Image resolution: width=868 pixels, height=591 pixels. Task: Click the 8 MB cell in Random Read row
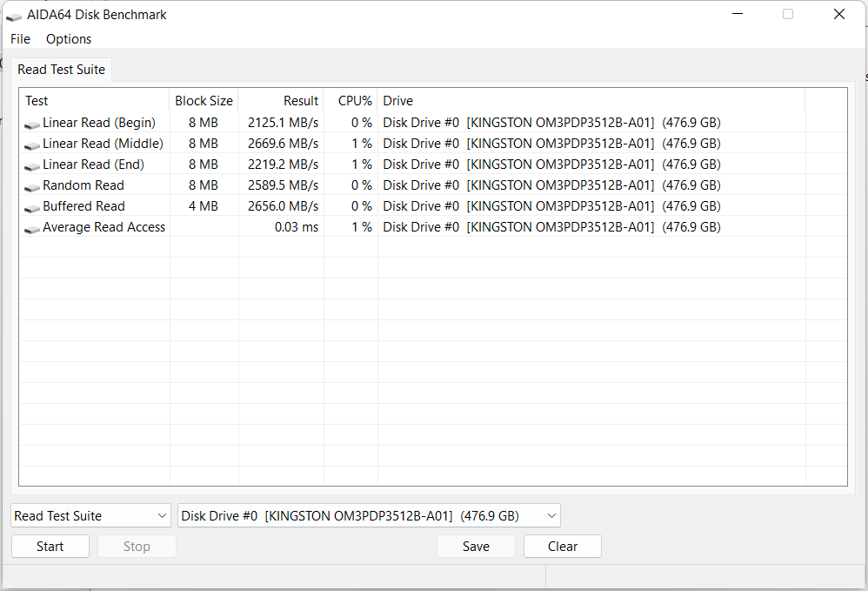204,185
